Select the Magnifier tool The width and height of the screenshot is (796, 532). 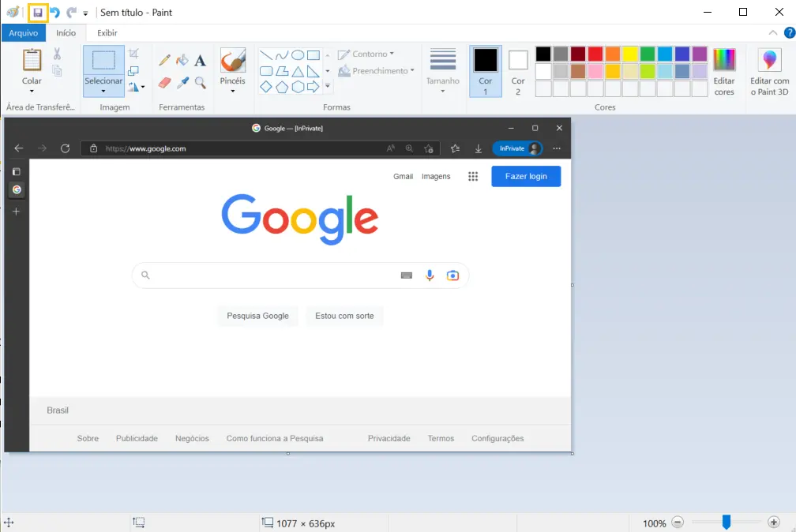201,82
